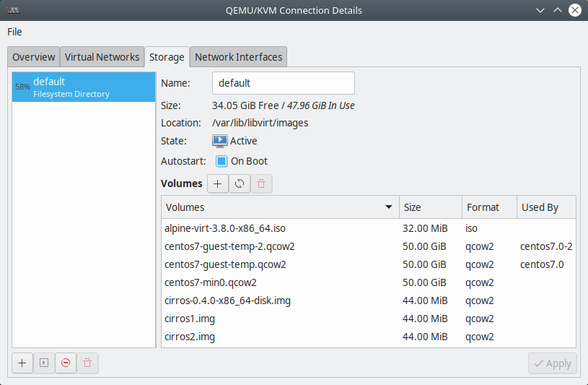Open the Network Interfaces tab
This screenshot has width=588, height=385.
pos(239,57)
